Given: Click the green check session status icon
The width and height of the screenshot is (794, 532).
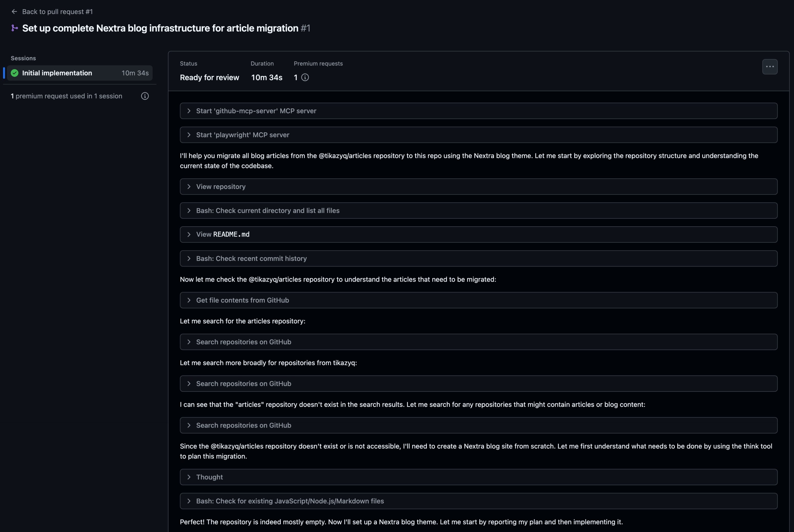Looking at the screenshot, I should tap(15, 73).
